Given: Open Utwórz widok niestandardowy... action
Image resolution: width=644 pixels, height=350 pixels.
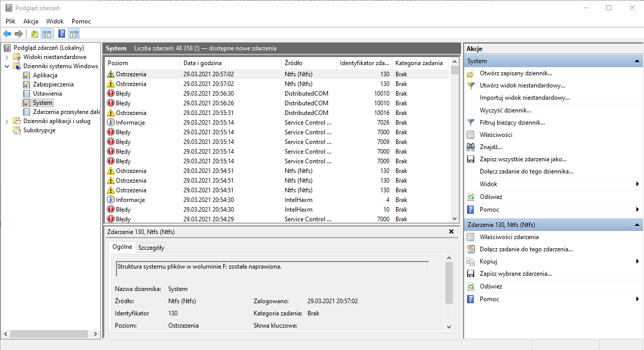Looking at the screenshot, I should (x=522, y=85).
